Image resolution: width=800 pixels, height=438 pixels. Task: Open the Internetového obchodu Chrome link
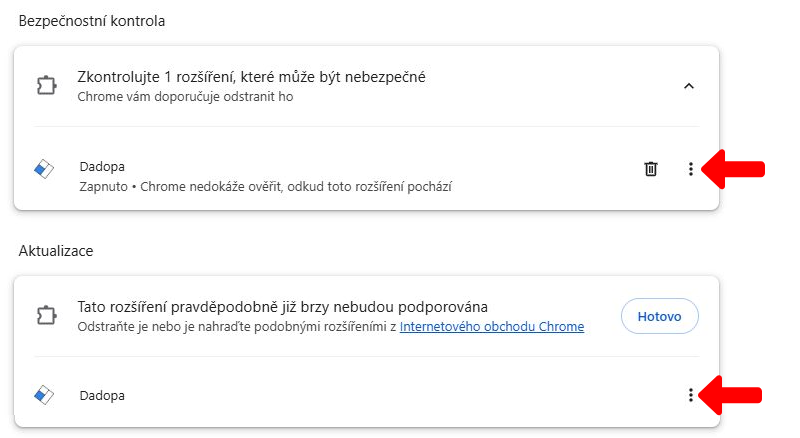tap(491, 326)
